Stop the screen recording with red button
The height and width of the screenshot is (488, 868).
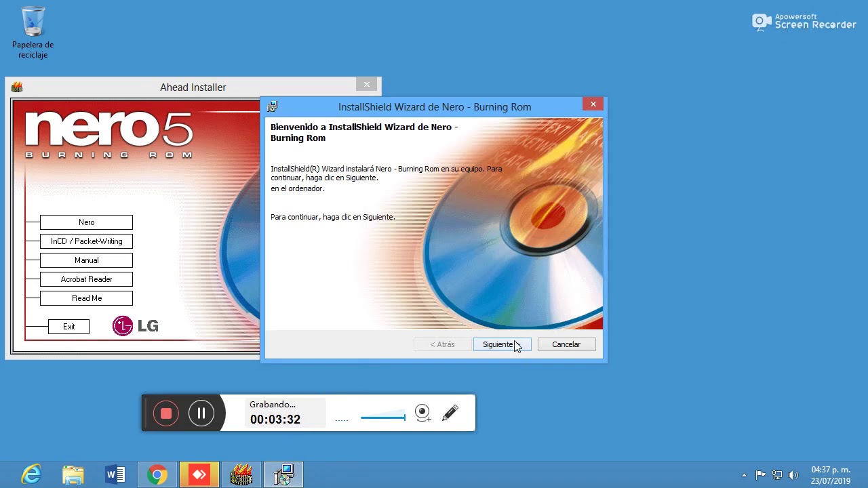[x=166, y=413]
